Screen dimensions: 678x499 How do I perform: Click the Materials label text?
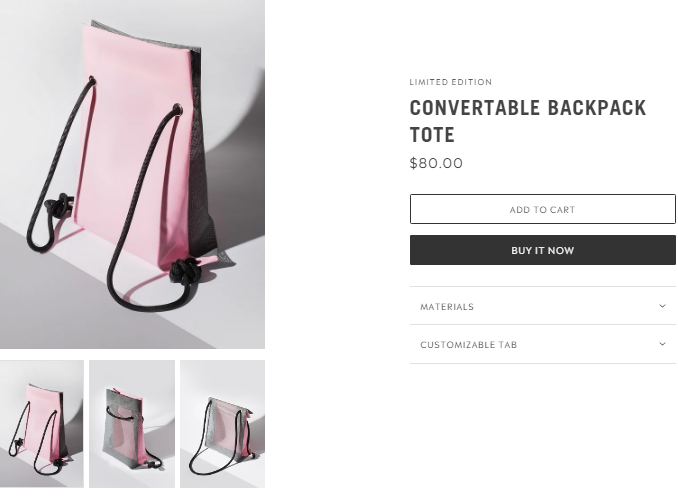[447, 307]
